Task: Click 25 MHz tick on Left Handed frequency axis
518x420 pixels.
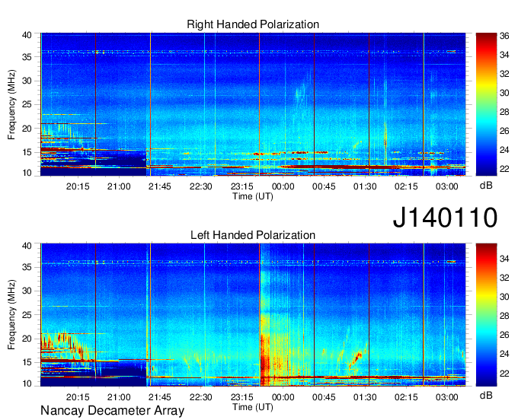Action: tap(27, 315)
